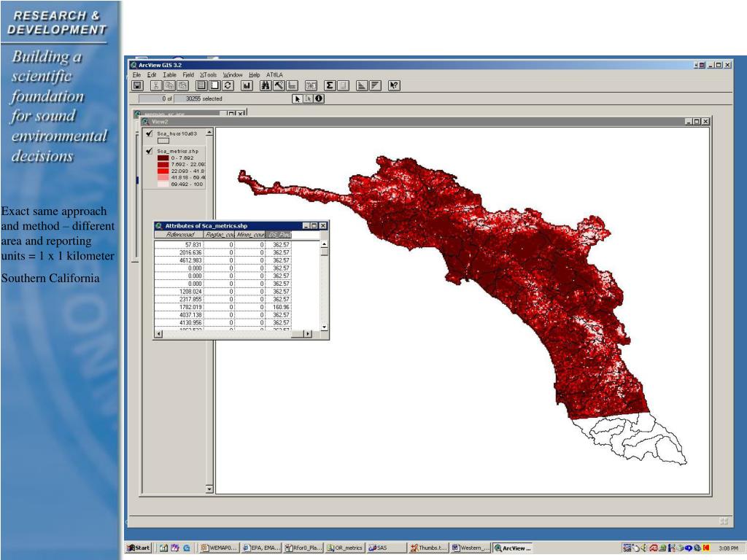This screenshot has height=560, width=747.
Task: Click the table cell with value 57.831
Action: click(x=179, y=245)
